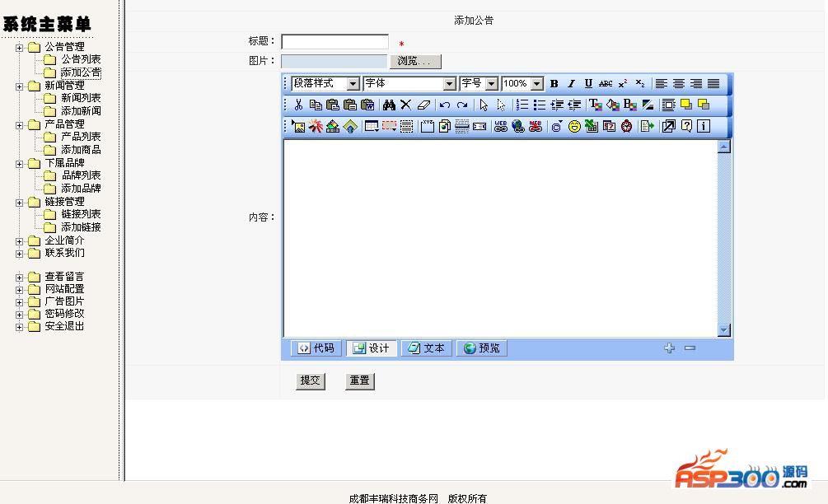Image resolution: width=828 pixels, height=504 pixels.
Task: Open the 字号 font size dropdown
Action: [x=479, y=83]
